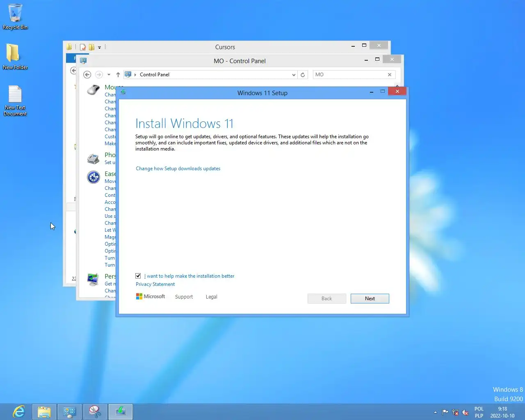Click the Windows 11 Setup taskbar button
Viewport: 525px width, 420px height.
tap(121, 411)
